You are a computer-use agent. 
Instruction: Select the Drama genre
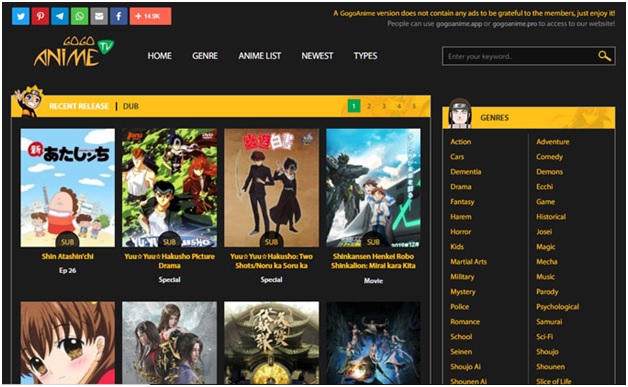tap(461, 187)
